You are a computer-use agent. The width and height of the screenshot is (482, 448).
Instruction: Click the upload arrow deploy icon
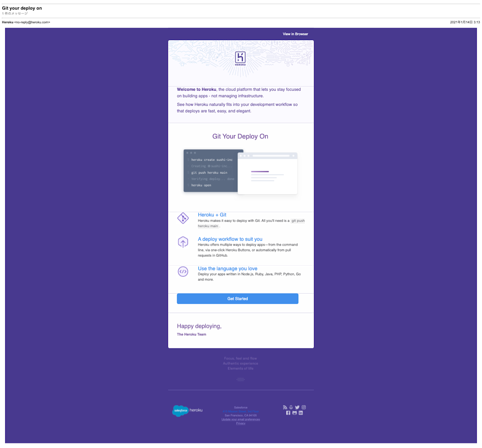[x=183, y=242]
